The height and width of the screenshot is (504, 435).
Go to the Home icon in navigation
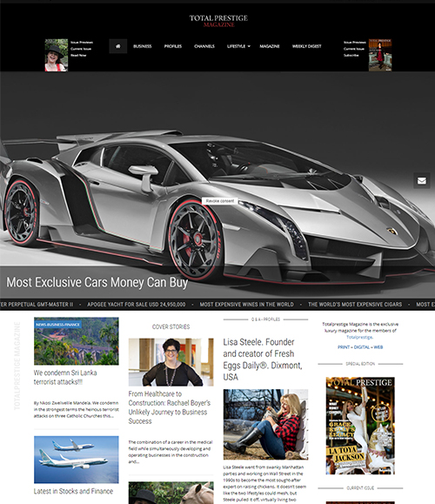[118, 46]
